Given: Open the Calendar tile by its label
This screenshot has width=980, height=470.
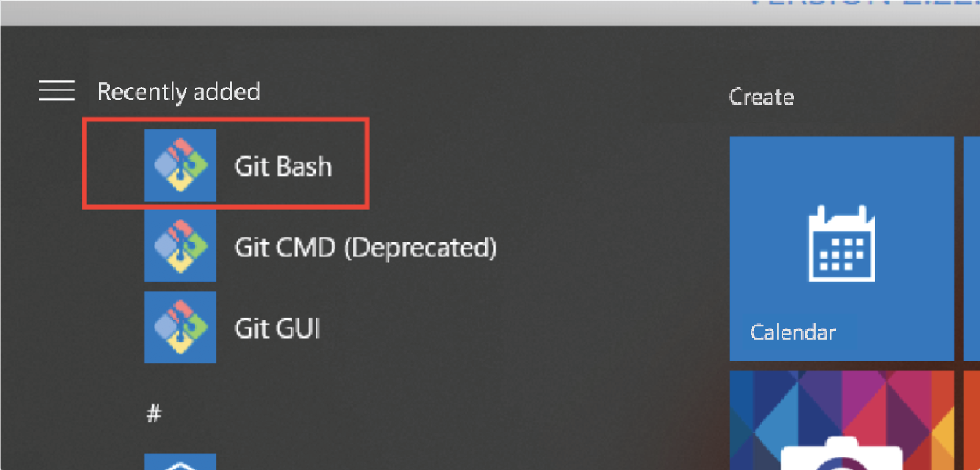Looking at the screenshot, I should point(793,333).
